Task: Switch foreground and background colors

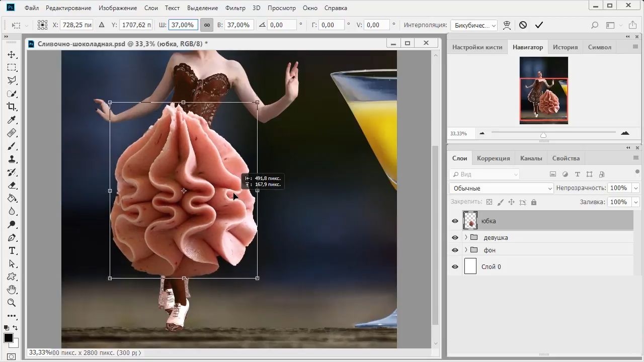Action: tap(15, 328)
